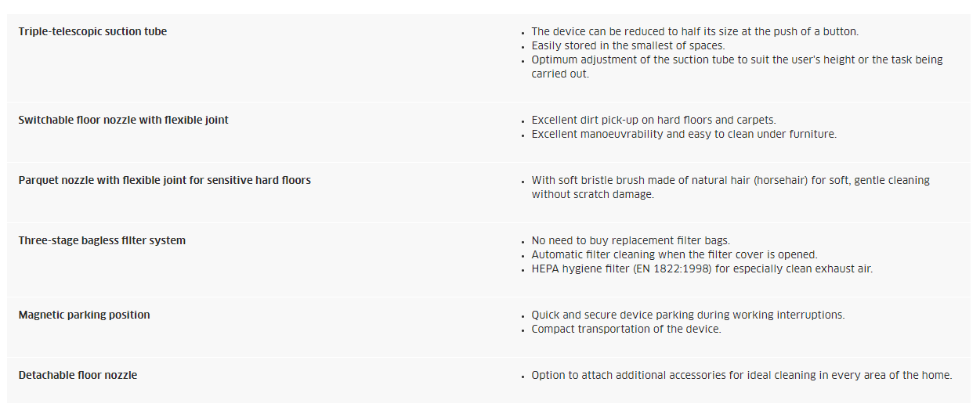This screenshot has height=418, width=980.
Task: Select the Magnetic parking position heading
Action: (x=84, y=315)
